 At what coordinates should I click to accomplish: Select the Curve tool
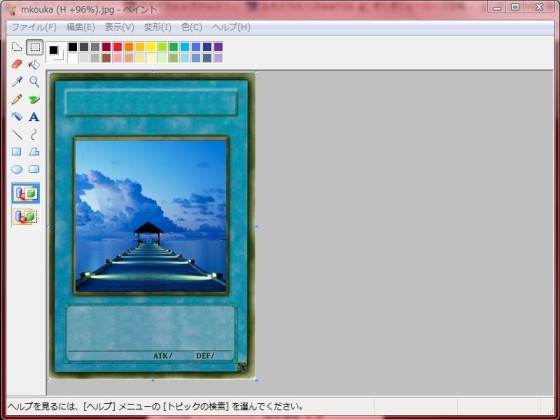(34, 134)
